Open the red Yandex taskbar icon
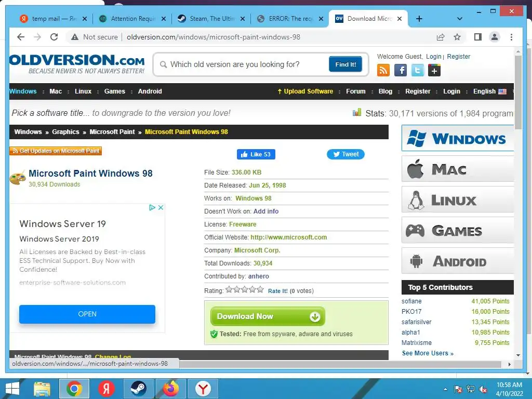Image resolution: width=532 pixels, height=399 pixels. point(106,389)
